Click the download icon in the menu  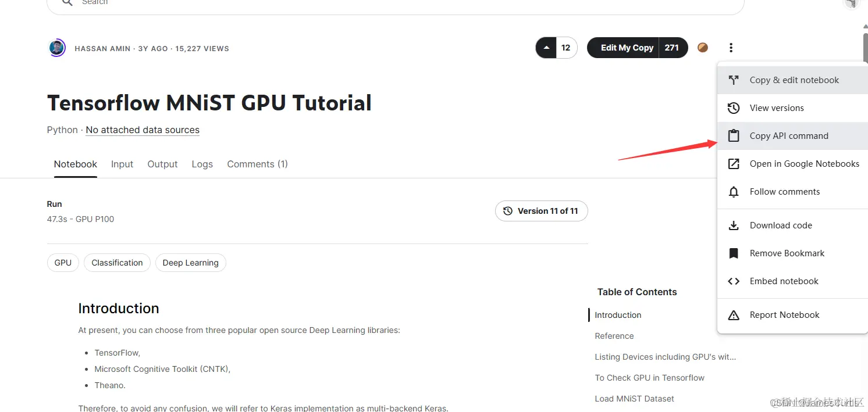pos(734,225)
